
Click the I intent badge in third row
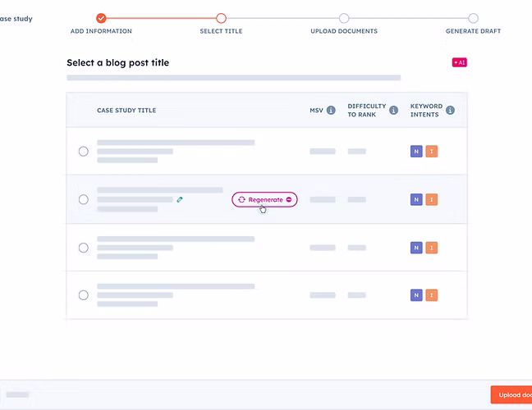pyautogui.click(x=432, y=248)
